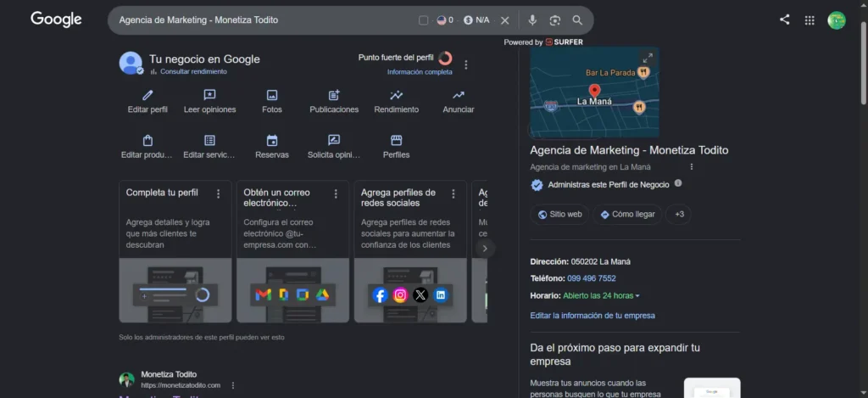Open options for monetizatodito.com result

[x=233, y=385]
